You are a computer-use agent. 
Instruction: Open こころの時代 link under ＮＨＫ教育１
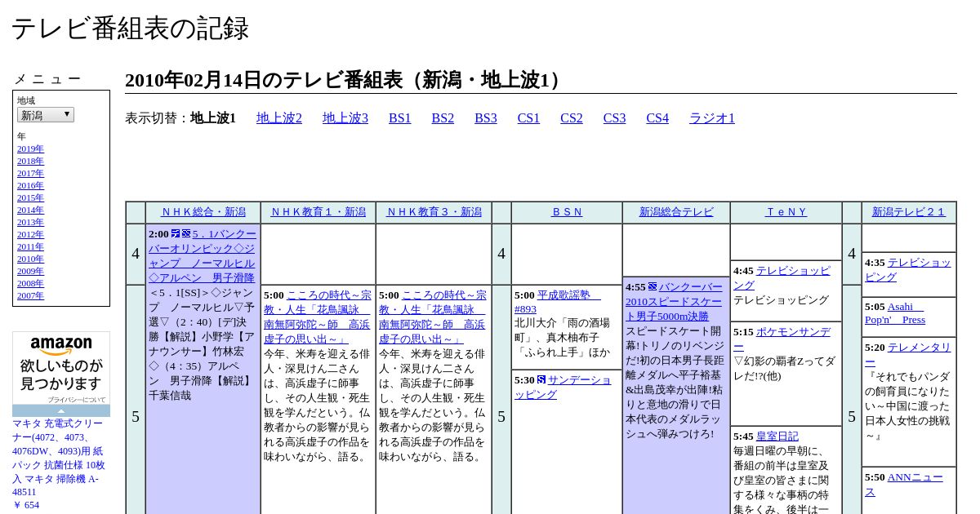coord(317,317)
